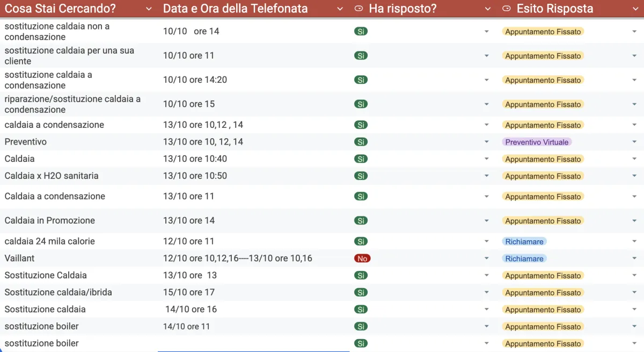Open the 'Ha risposto?' arrow in the Vaillant row
The width and height of the screenshot is (644, 352).
point(487,258)
